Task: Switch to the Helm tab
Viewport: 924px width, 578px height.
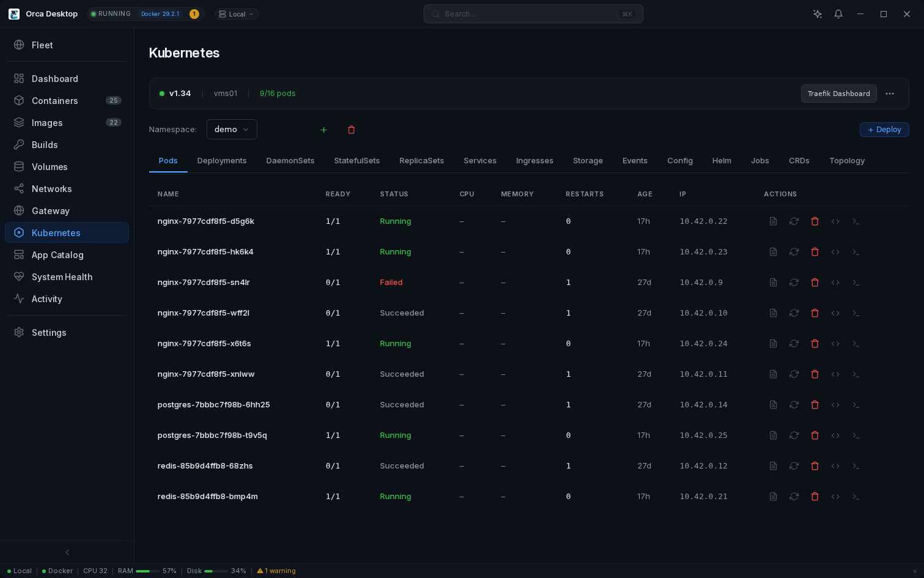Action: (722, 161)
